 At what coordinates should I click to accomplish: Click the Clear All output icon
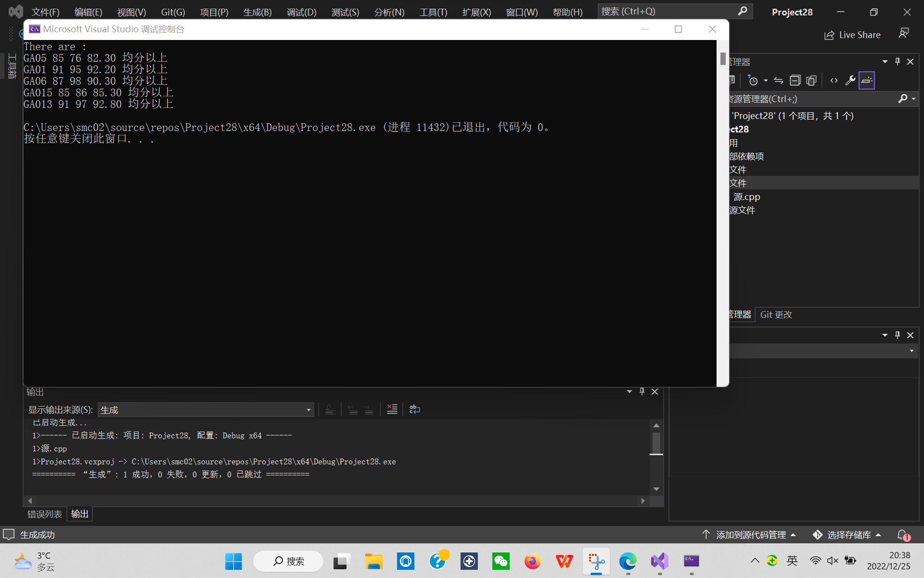pyautogui.click(x=392, y=409)
